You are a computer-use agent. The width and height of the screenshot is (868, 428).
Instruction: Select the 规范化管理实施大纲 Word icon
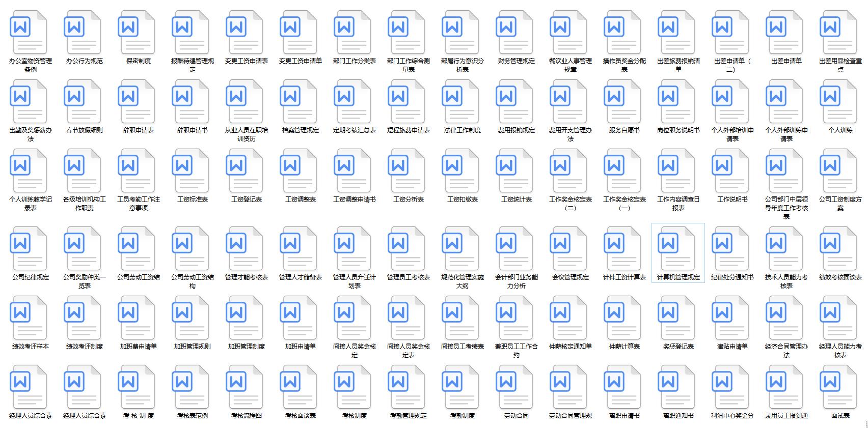[460, 248]
